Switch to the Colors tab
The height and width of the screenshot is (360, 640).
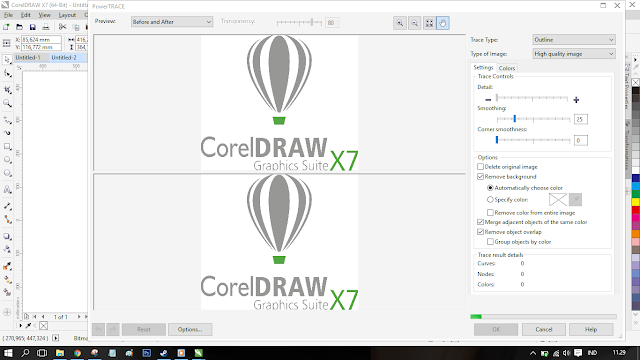507,68
